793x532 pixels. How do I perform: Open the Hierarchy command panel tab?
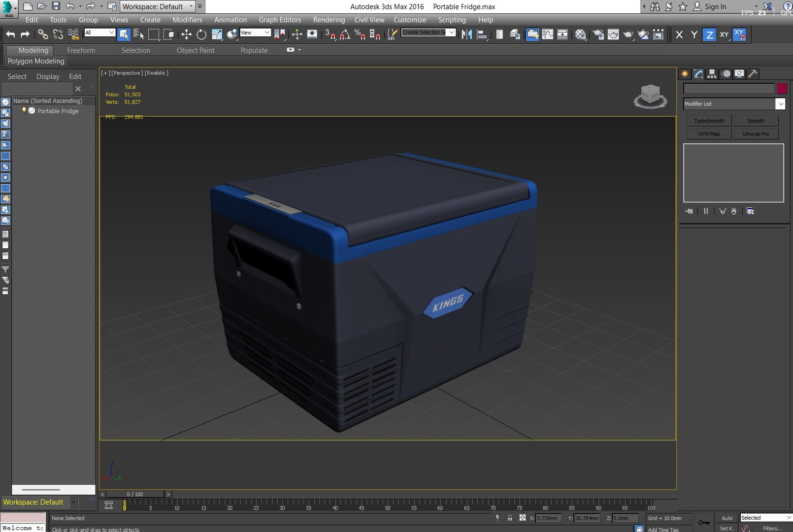pos(712,74)
